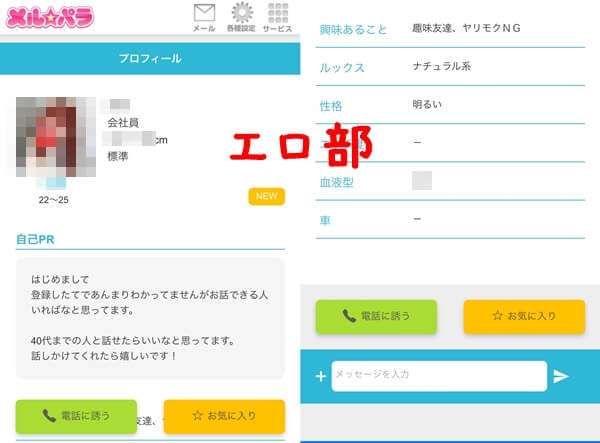The height and width of the screenshot is (443, 600).
Task: Click the 自己PR heading
Action: coord(35,239)
